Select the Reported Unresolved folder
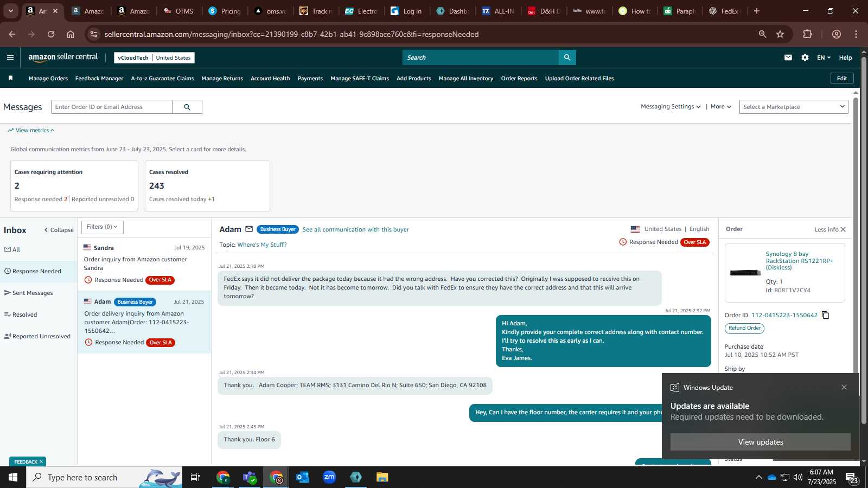This screenshot has width=868, height=488. click(x=39, y=336)
